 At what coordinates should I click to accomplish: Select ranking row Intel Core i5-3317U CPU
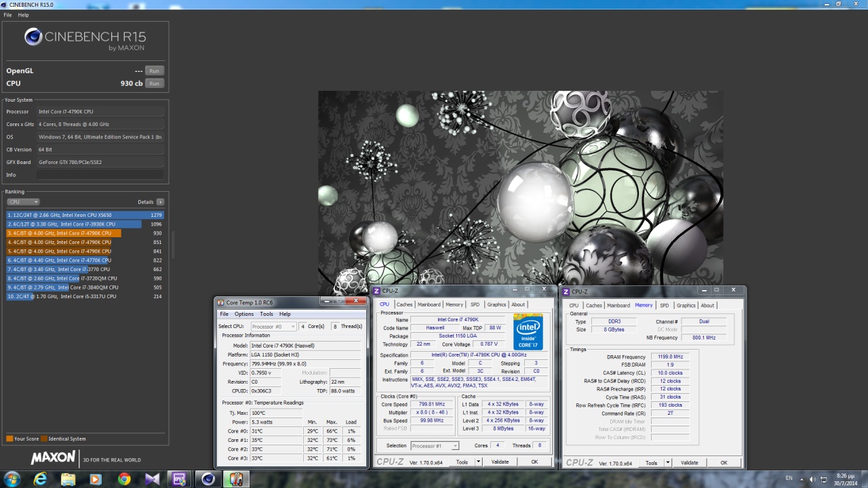[85, 296]
